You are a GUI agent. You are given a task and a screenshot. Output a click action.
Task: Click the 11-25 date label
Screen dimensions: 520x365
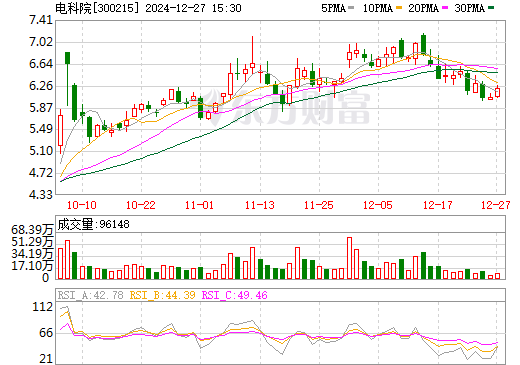click(319, 205)
